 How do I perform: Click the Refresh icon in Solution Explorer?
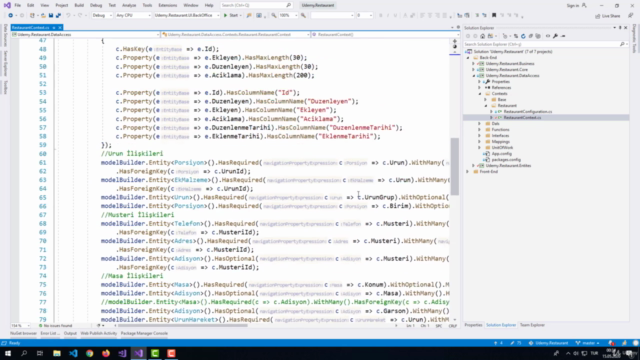523,36
